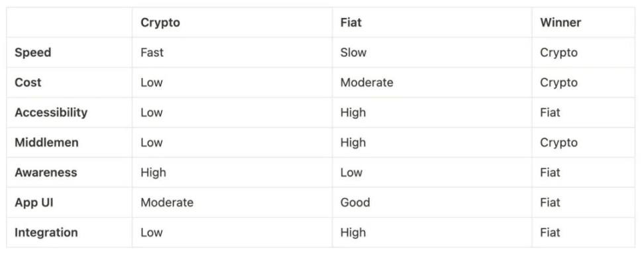Click the Middlemen row label

pyautogui.click(x=46, y=142)
